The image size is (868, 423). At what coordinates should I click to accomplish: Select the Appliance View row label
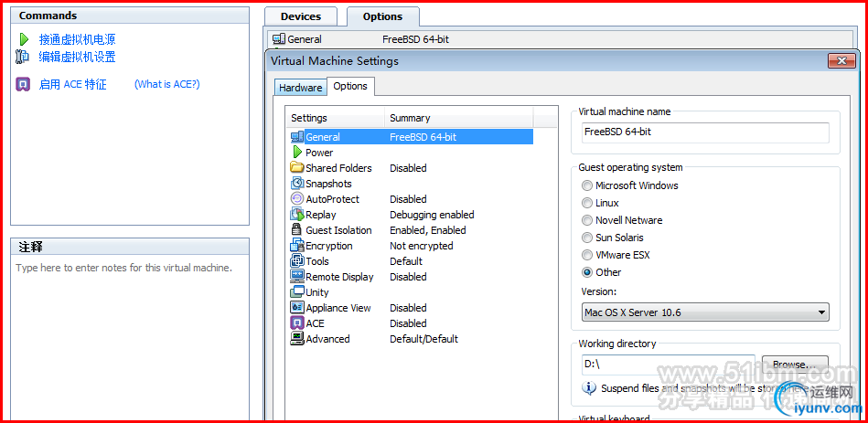click(338, 308)
